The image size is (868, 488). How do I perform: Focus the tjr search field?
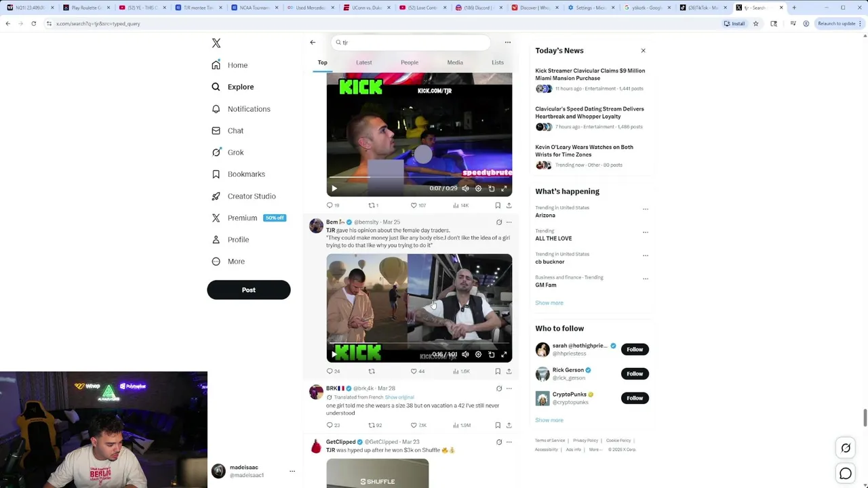410,42
